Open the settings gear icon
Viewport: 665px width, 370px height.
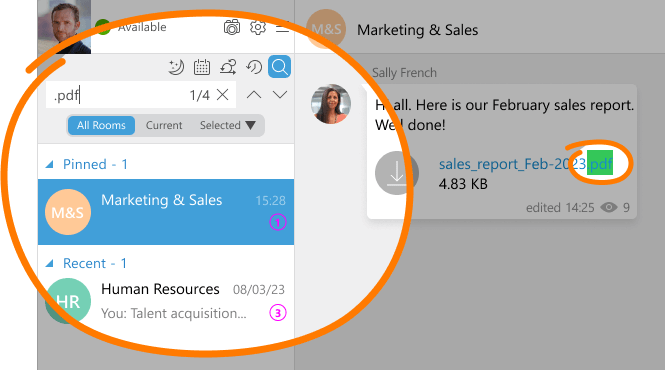point(258,27)
